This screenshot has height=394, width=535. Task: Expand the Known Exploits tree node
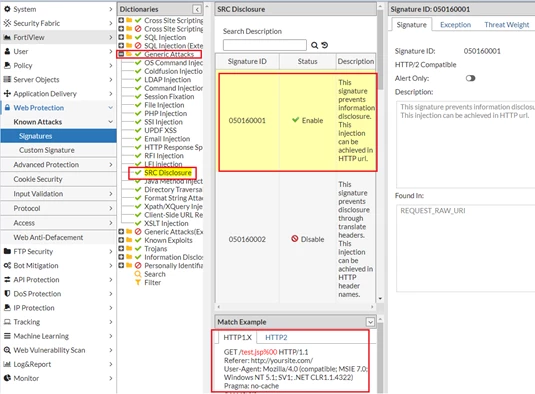[x=121, y=240]
